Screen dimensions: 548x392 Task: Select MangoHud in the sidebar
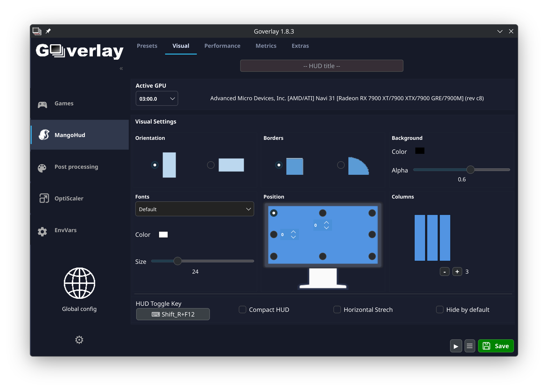(x=80, y=135)
